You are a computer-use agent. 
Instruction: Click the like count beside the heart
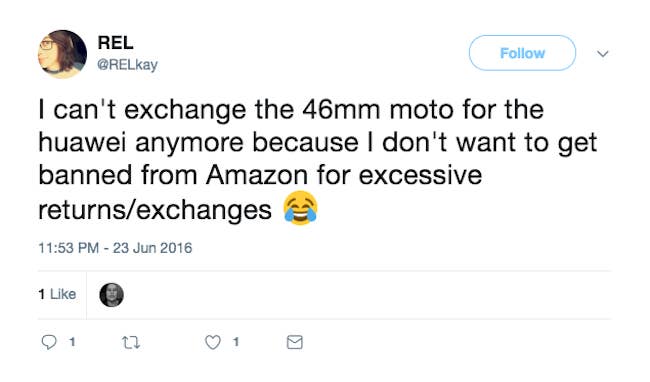click(235, 342)
